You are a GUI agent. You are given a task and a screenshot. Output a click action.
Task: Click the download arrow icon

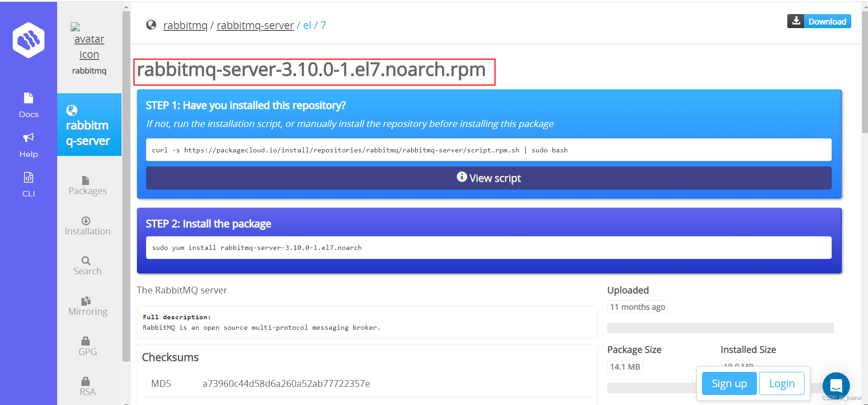click(796, 21)
